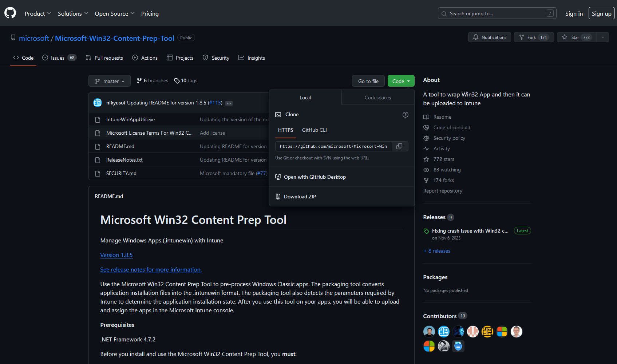Open the master branch selector

[110, 81]
